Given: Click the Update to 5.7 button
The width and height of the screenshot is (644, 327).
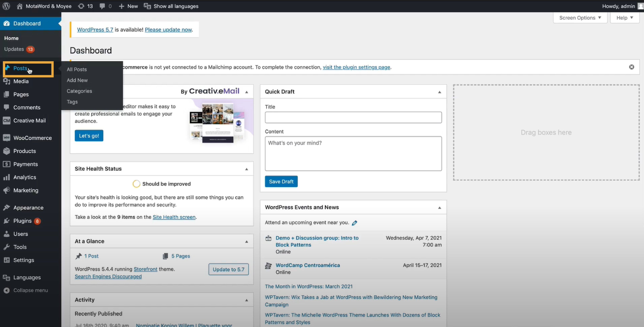Looking at the screenshot, I should point(228,269).
